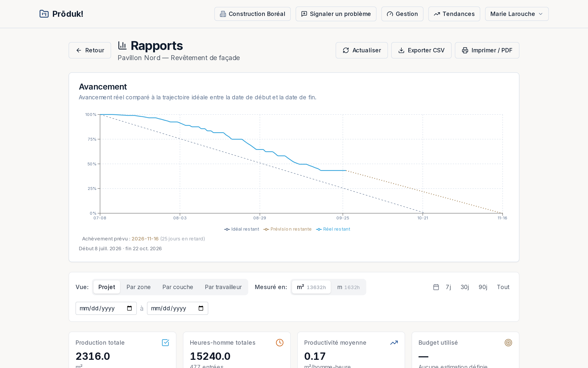Select the Projet view tab
Image resolution: width=588 pixels, height=368 pixels.
(x=107, y=287)
